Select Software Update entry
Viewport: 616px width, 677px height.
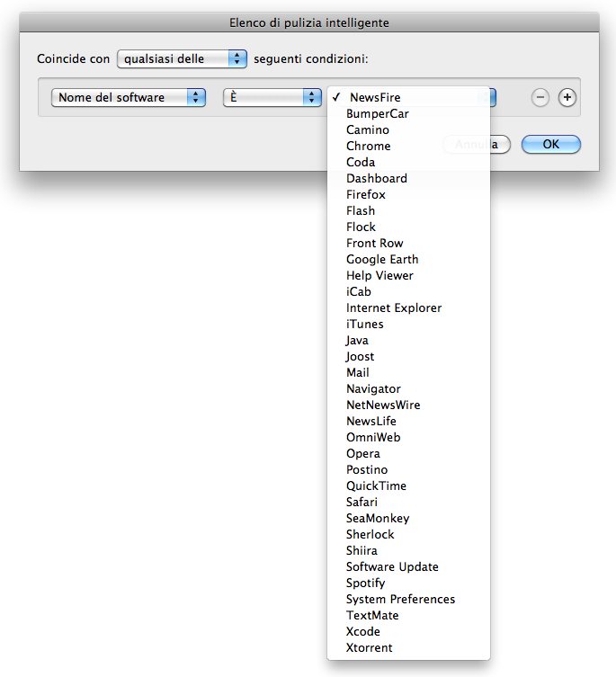408,567
